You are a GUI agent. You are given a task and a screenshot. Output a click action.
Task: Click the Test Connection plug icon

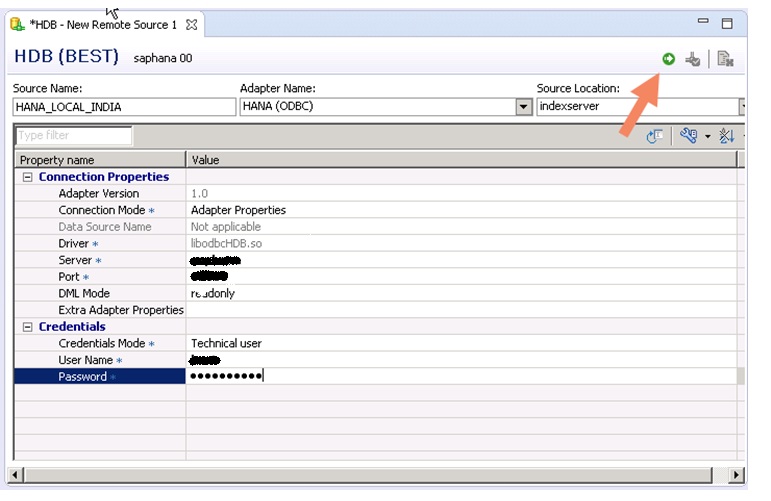coord(693,59)
